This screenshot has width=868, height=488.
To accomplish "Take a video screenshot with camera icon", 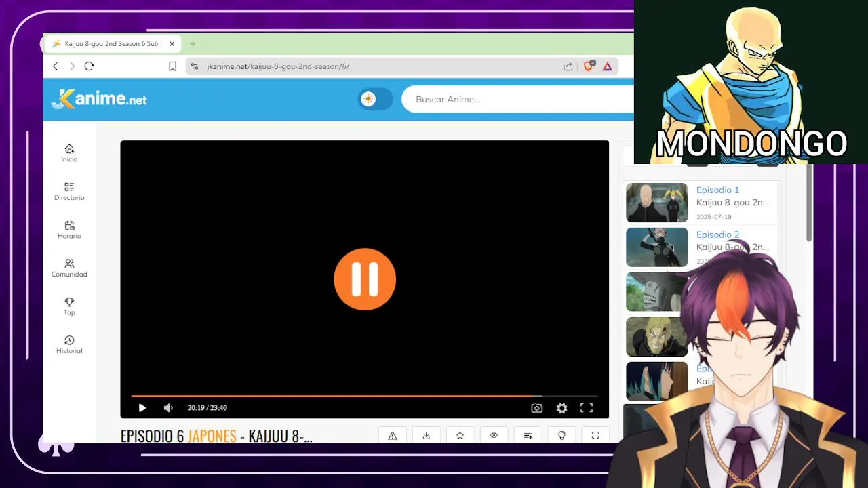I will coord(536,407).
